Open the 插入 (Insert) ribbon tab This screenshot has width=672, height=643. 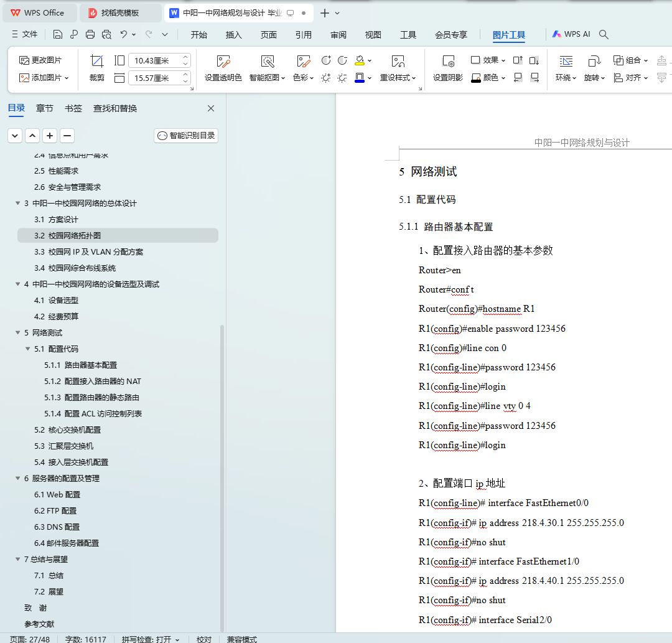233,35
